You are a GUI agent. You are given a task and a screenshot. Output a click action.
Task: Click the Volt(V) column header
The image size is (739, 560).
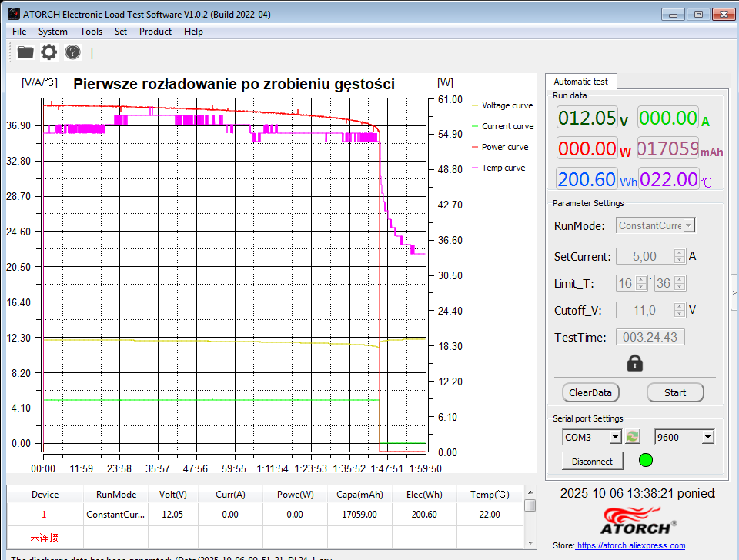click(x=173, y=494)
